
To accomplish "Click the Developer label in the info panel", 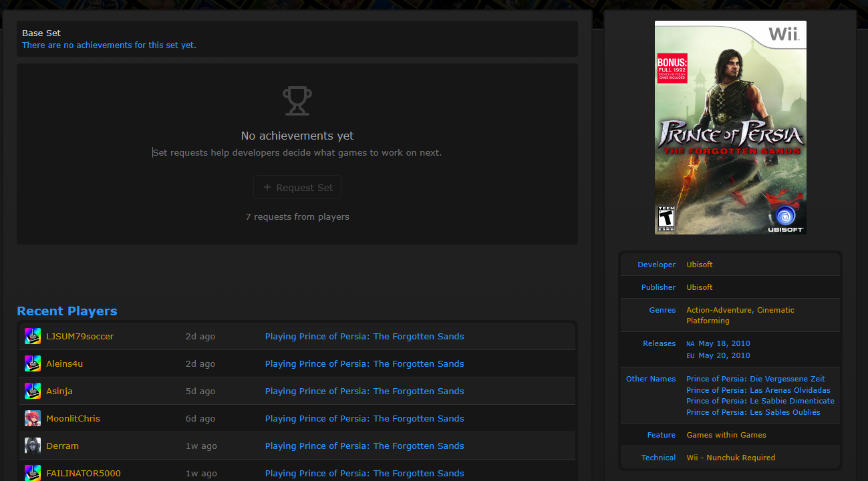I will [x=657, y=265].
